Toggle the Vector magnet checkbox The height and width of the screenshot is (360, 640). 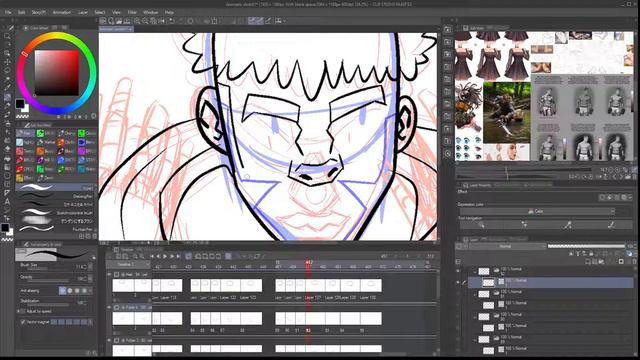[x=23, y=322]
